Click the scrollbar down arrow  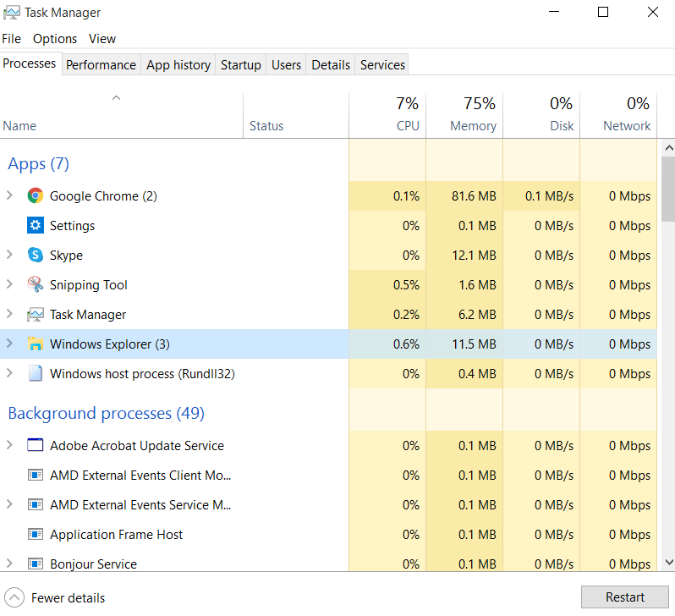click(667, 562)
